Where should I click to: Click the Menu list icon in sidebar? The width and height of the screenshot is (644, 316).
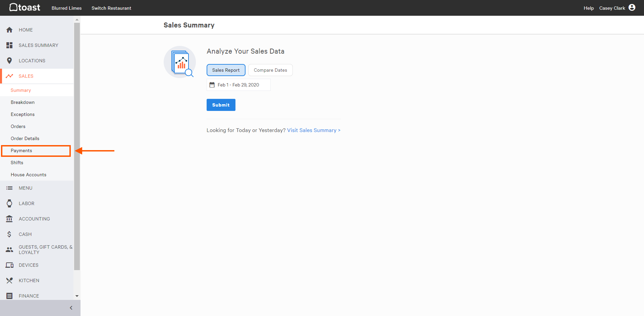coord(9,188)
